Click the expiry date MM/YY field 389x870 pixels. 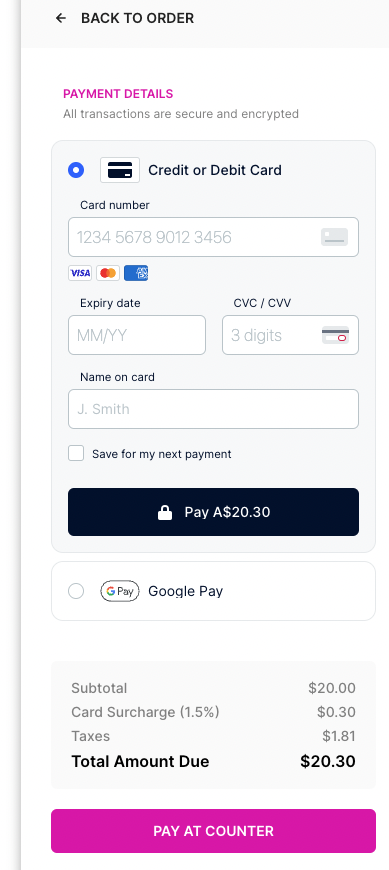coord(137,335)
